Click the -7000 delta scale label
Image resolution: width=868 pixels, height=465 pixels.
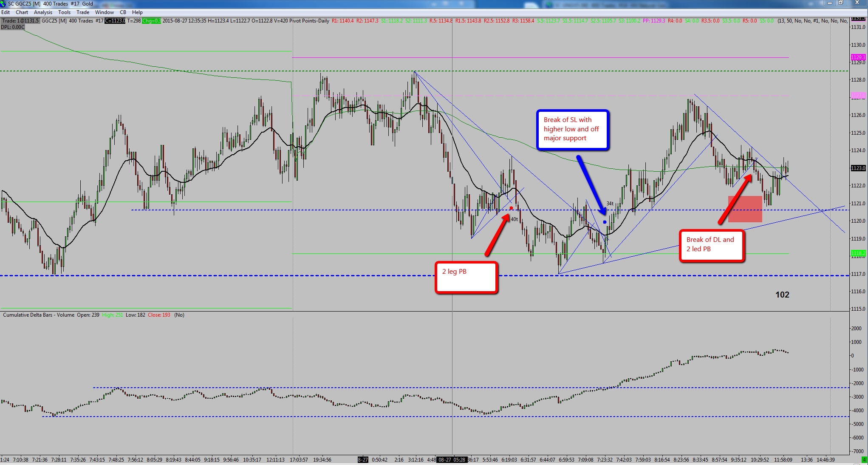tap(857, 451)
